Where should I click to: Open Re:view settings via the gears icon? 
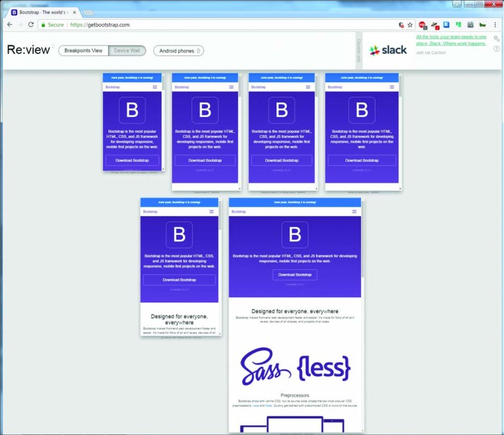496,39
